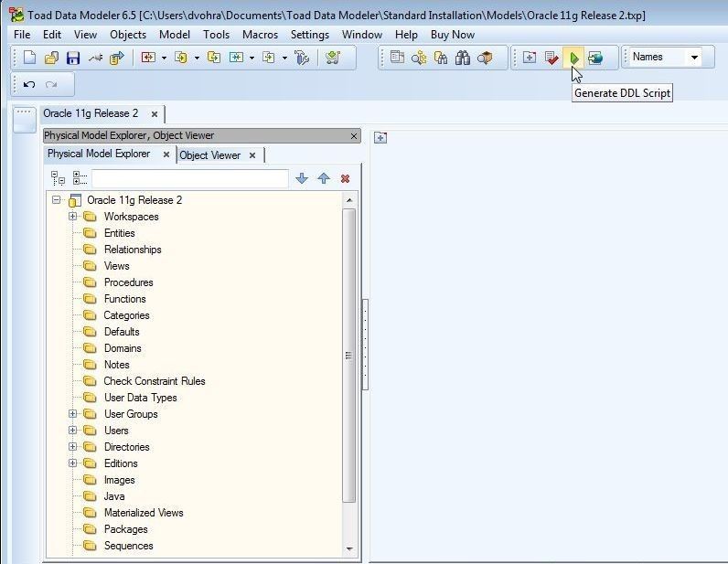Open the File menu

[x=22, y=35]
